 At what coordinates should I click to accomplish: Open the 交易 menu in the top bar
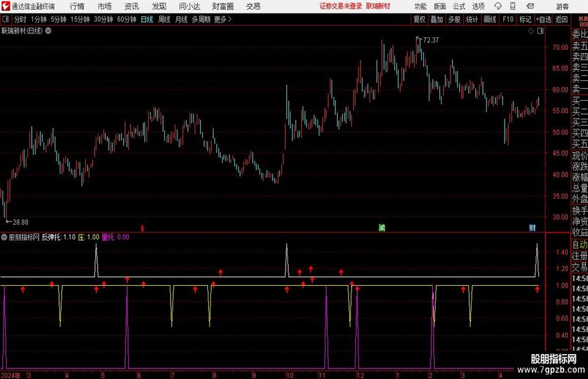pyautogui.click(x=253, y=6)
